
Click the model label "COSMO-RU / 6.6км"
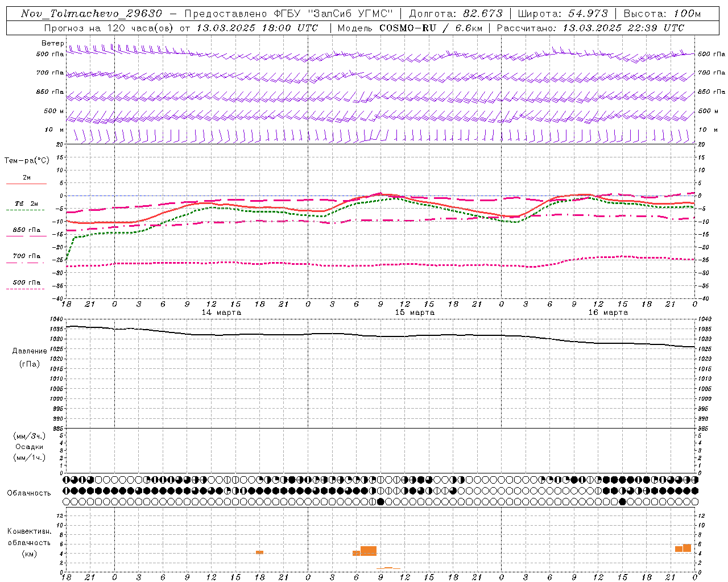click(x=432, y=28)
